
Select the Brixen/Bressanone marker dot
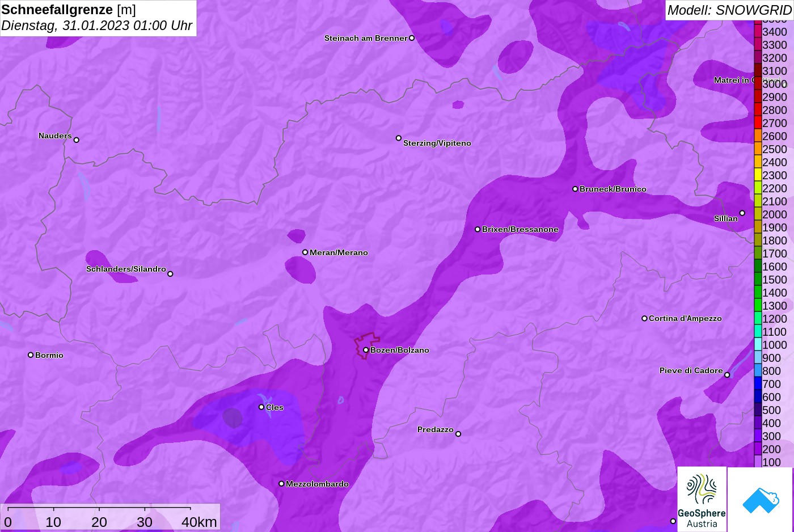[x=478, y=229]
